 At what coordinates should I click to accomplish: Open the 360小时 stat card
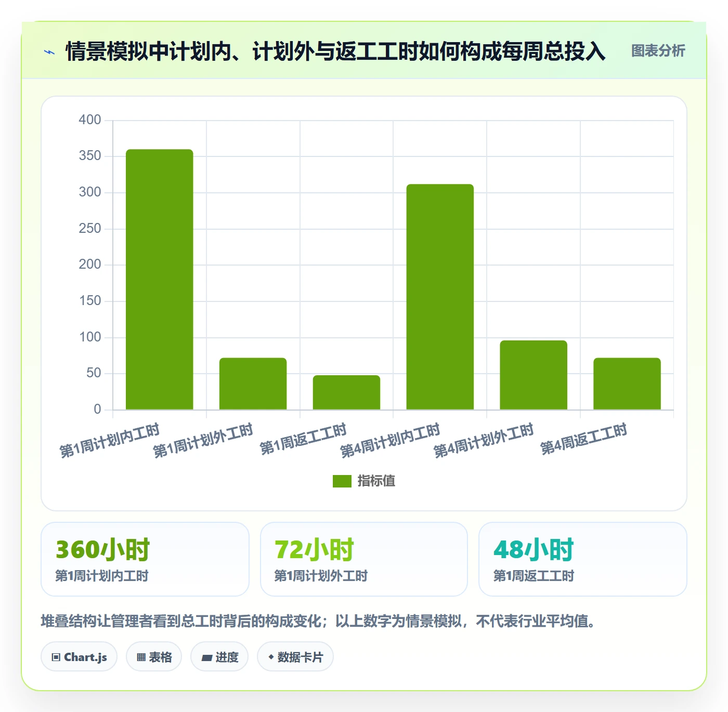pyautogui.click(x=145, y=559)
